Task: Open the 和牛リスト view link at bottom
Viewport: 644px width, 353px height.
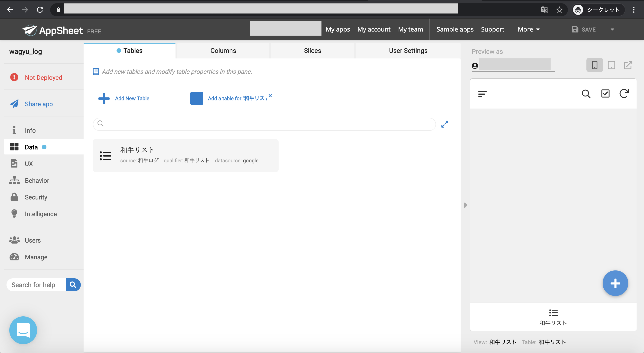Action: click(x=503, y=342)
